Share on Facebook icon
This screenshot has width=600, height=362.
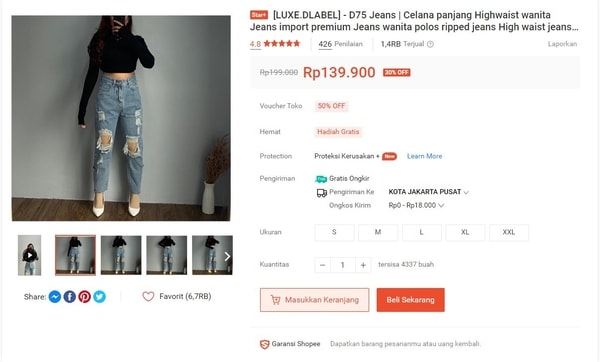point(70,297)
